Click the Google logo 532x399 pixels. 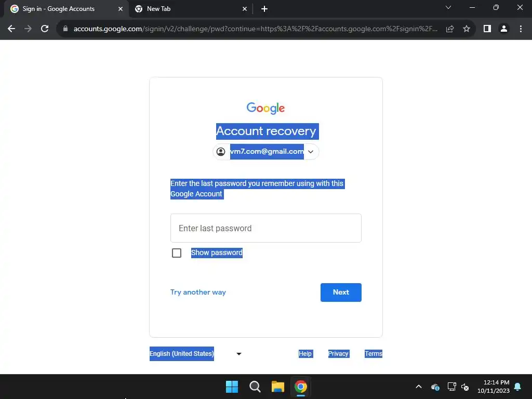coord(265,108)
